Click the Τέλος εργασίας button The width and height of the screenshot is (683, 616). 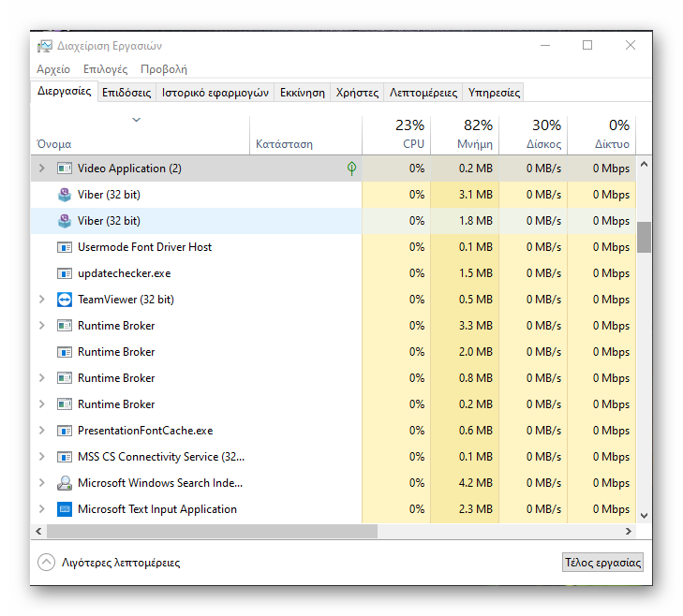pyautogui.click(x=602, y=563)
